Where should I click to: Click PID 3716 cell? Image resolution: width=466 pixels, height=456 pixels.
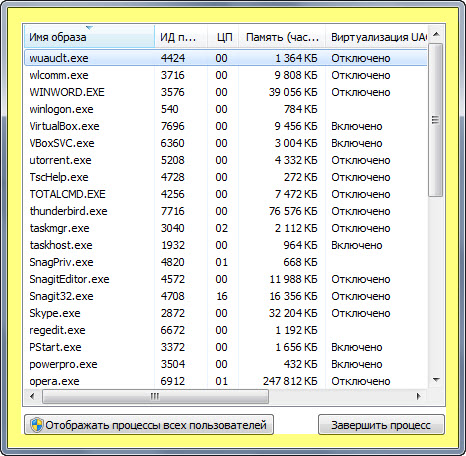coord(173,75)
